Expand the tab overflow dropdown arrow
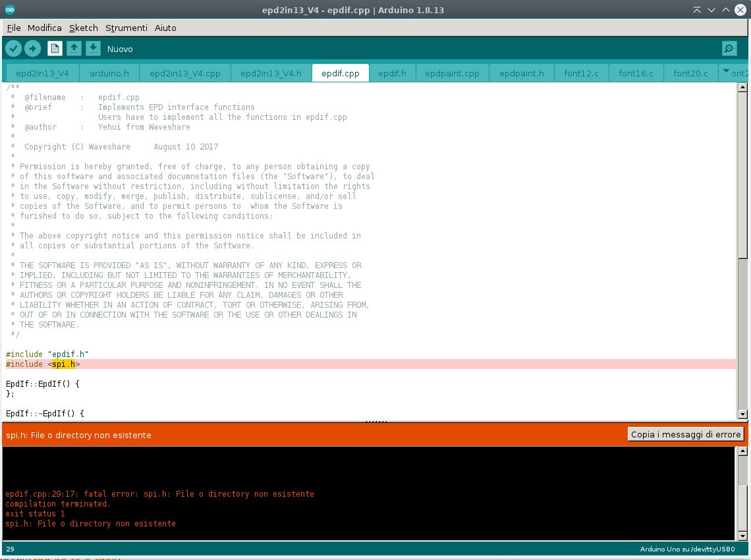This screenshot has height=560, width=751. coord(726,71)
